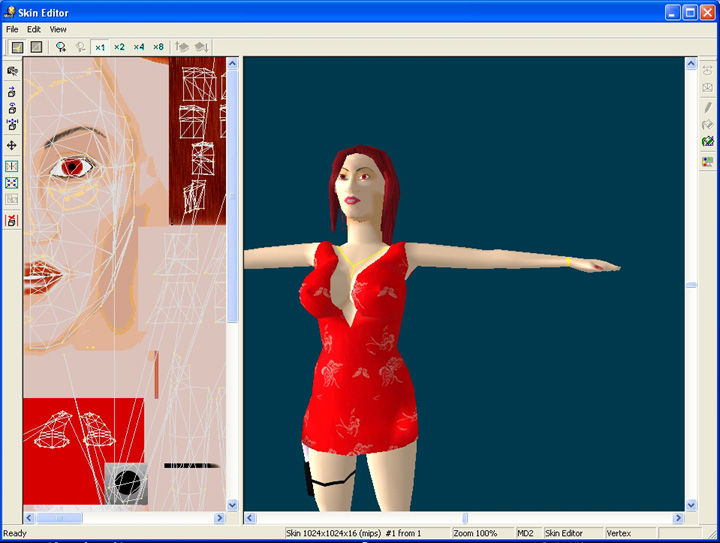Screen dimensions: 720x543
Task: Click the second skin view mode icon
Action: (x=36, y=47)
